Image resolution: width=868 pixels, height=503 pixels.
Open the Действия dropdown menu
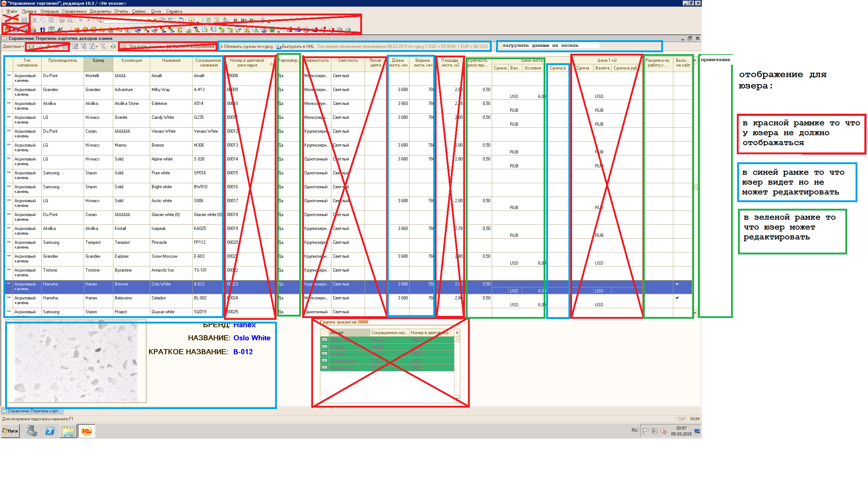click(13, 46)
